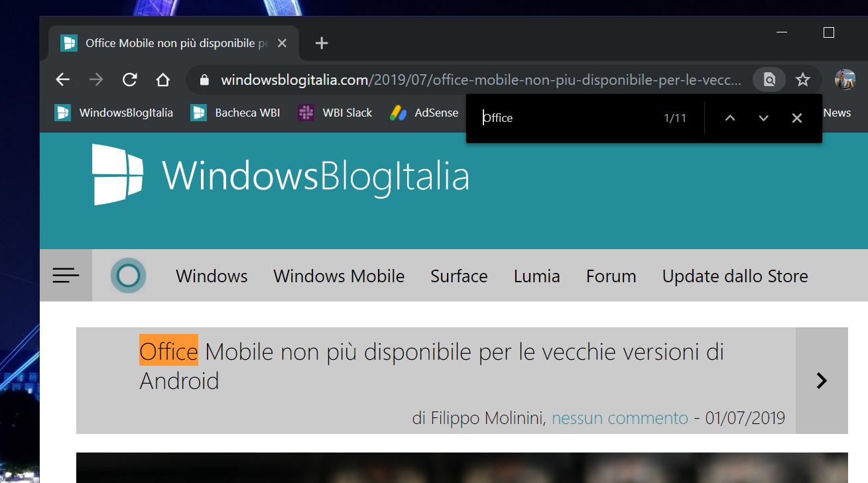Bookmark this page with the star
The image size is (868, 483).
click(803, 80)
